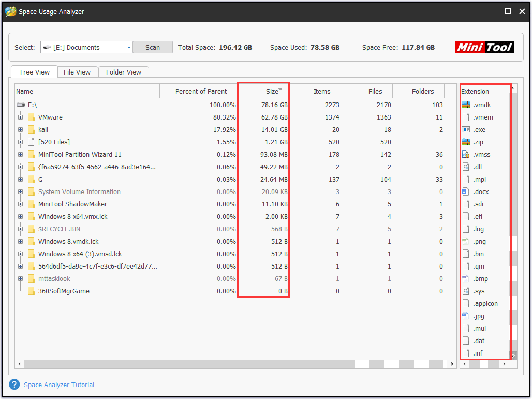The height and width of the screenshot is (399, 532).
Task: Click the Space Usage Analyzer app icon
Action: 10,11
